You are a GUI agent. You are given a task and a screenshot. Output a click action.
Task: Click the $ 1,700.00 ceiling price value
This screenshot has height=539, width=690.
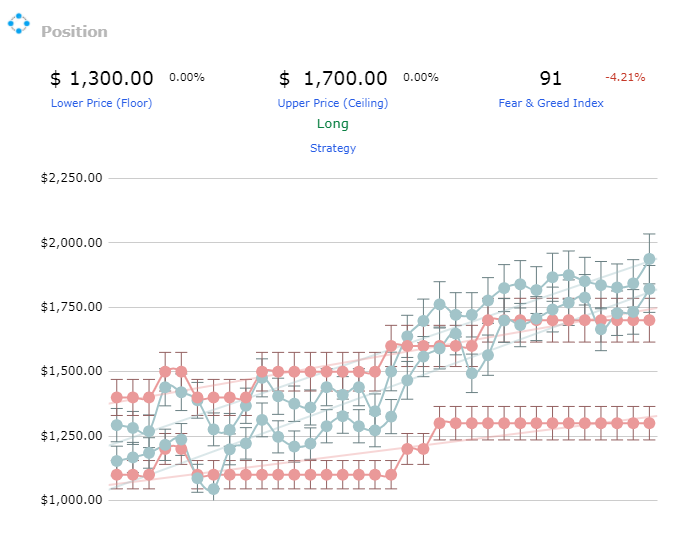click(x=333, y=78)
